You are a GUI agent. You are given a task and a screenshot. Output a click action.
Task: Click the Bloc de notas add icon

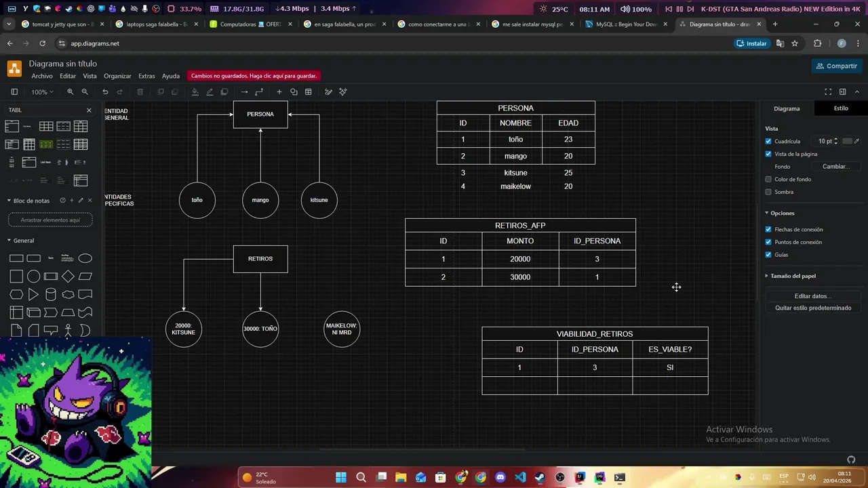(72, 201)
